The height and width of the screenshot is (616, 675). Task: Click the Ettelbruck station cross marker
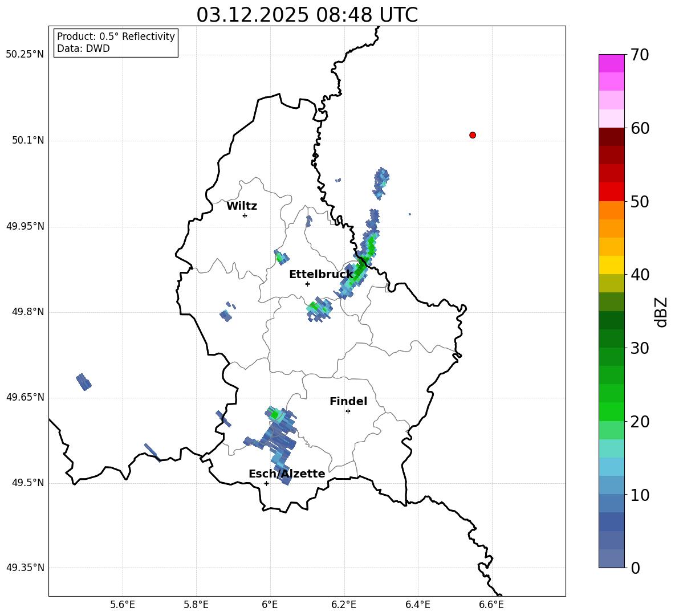point(307,284)
